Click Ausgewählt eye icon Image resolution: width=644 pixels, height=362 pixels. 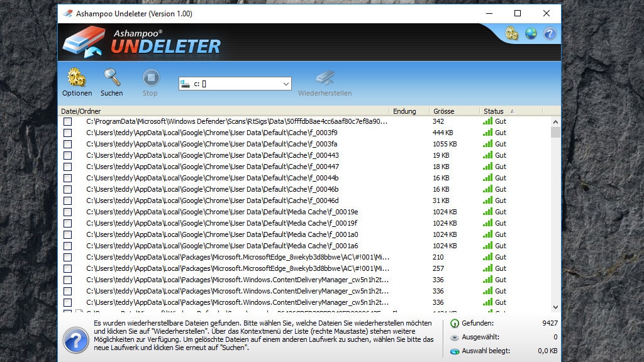click(x=455, y=337)
